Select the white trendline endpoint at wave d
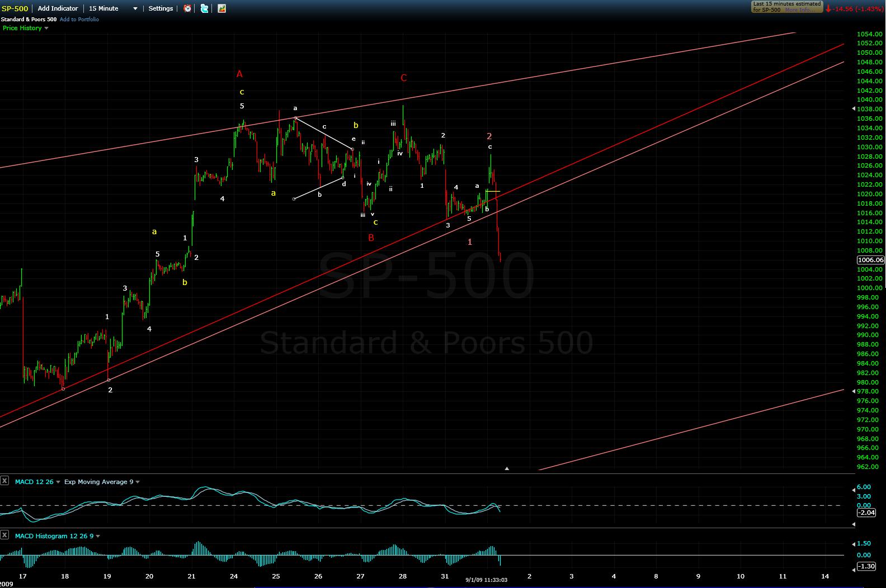This screenshot has height=588, width=886. coord(343,178)
